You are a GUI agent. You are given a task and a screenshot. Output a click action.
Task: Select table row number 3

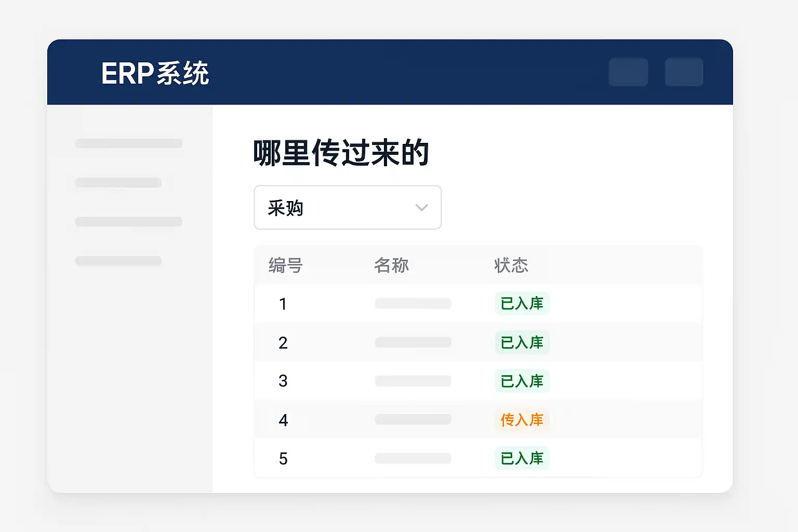click(x=283, y=381)
